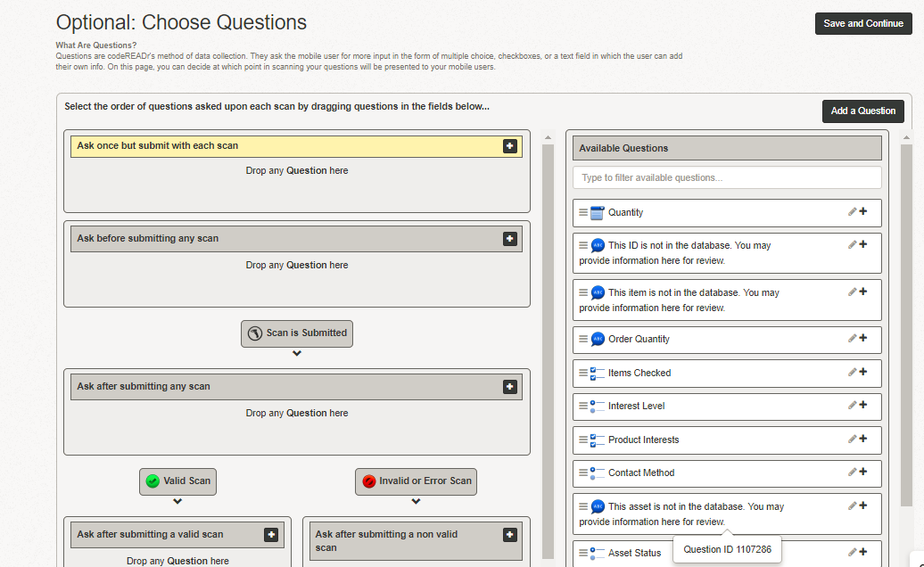
Task: Click chevron below Invalid or Error Scan
Action: coord(416,502)
